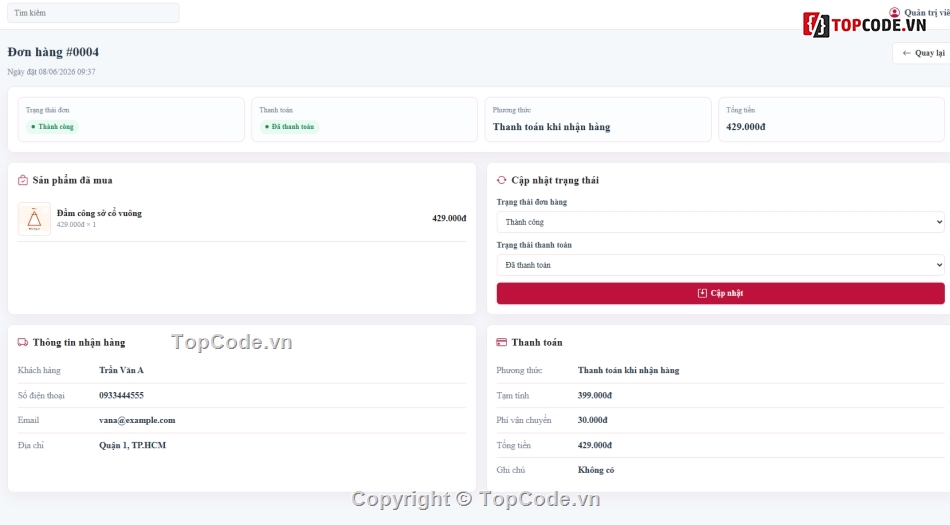950x525 pixels.
Task: Click the phone number "0933444555"
Action: pyautogui.click(x=121, y=395)
